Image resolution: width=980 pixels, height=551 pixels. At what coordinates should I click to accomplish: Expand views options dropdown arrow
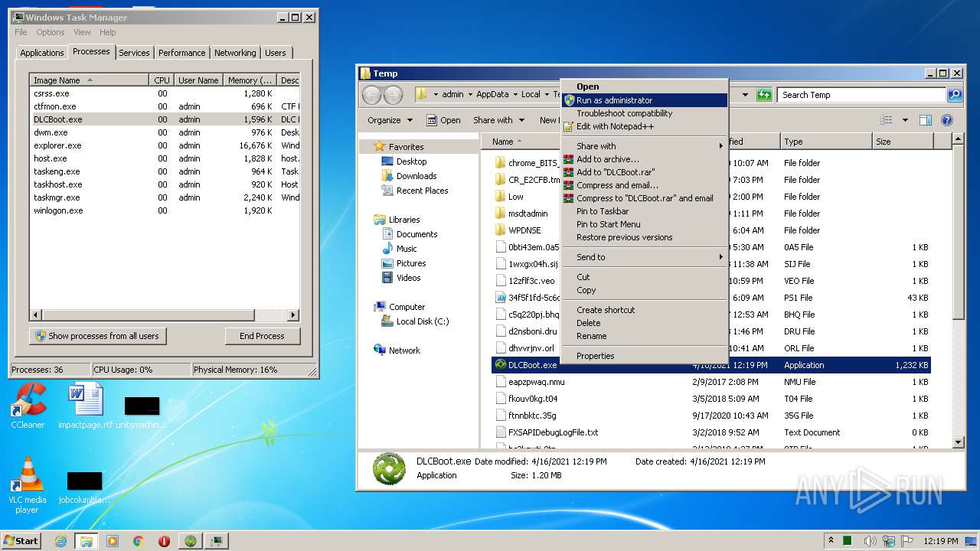tap(904, 120)
